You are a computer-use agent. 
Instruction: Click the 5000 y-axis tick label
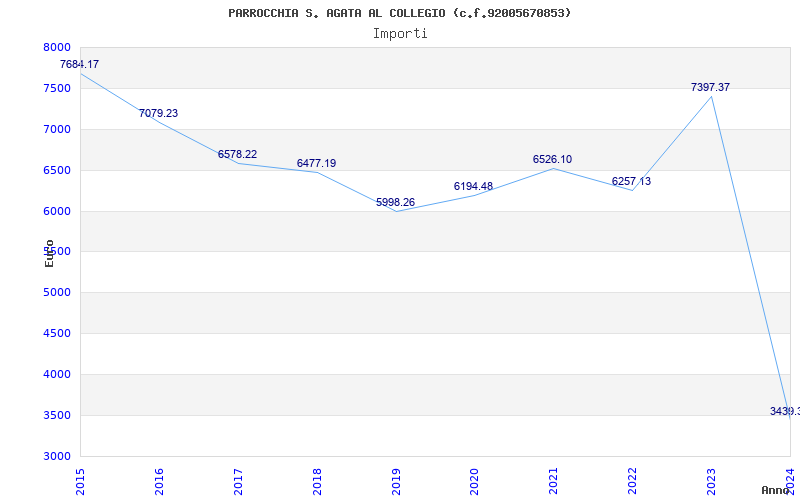point(57,293)
